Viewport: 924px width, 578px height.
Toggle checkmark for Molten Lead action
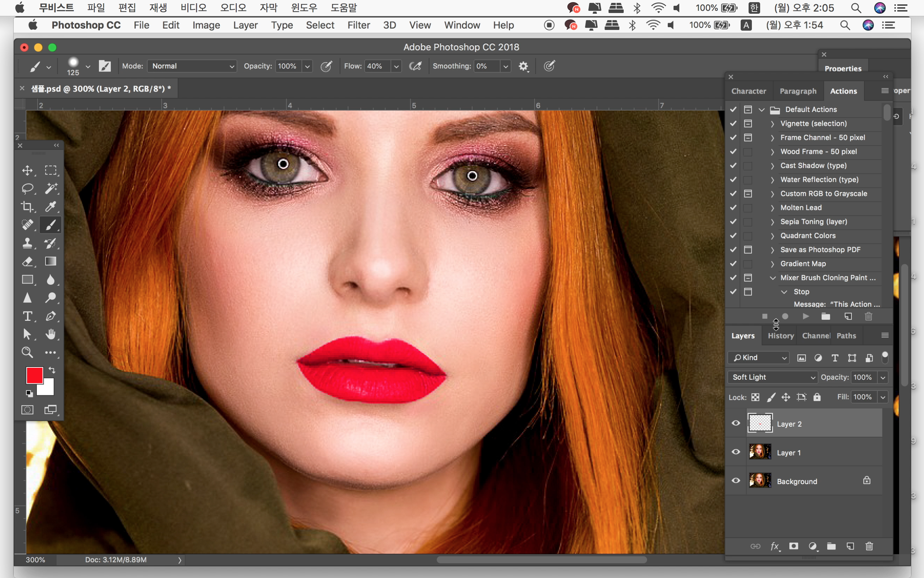[x=733, y=208]
